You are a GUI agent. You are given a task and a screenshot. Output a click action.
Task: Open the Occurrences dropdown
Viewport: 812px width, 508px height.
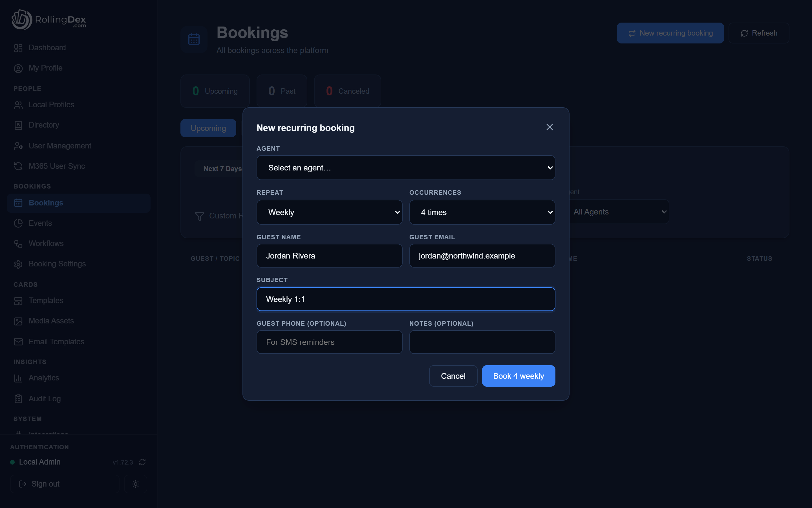[x=482, y=212]
